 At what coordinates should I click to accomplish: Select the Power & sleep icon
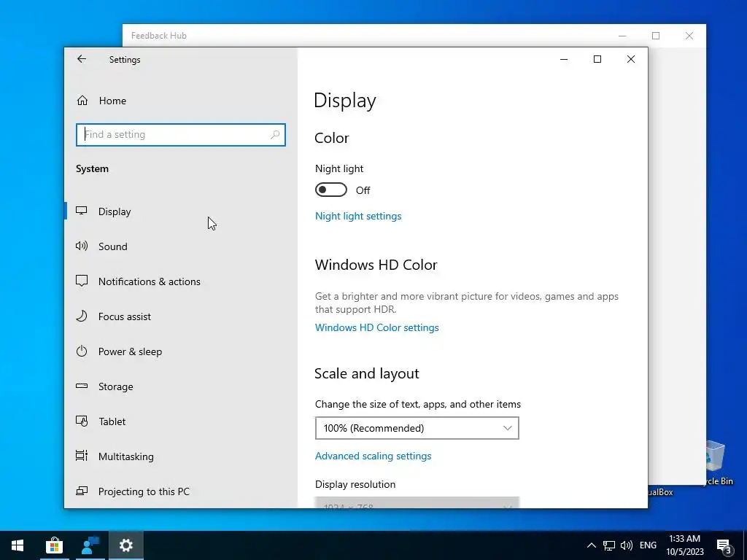coord(82,351)
